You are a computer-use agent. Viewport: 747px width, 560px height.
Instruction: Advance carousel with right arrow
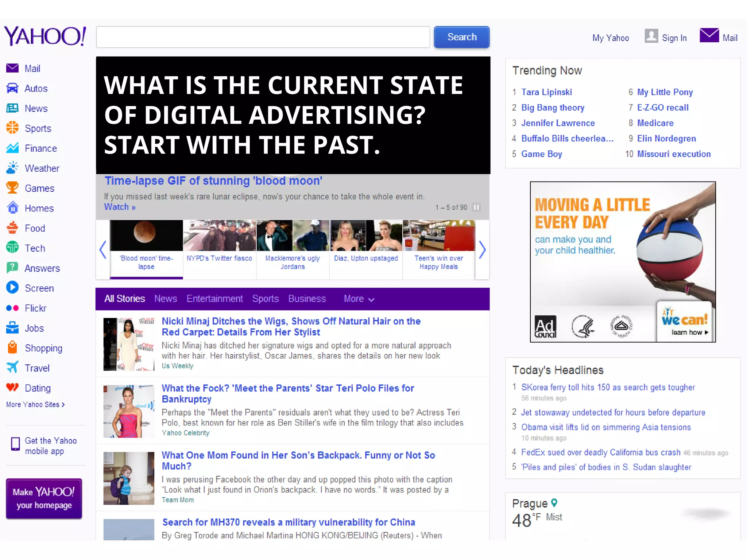pos(482,250)
